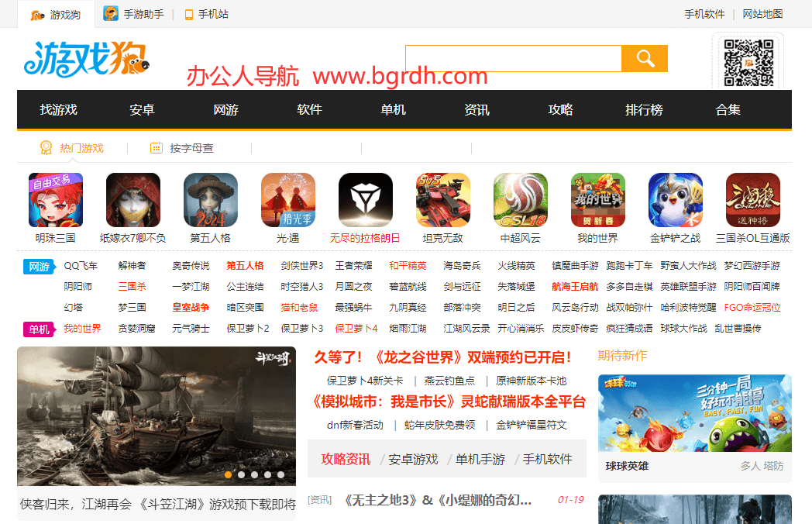The height and width of the screenshot is (524, 812).
Task: Select the first carousel dot
Action: click(228, 474)
